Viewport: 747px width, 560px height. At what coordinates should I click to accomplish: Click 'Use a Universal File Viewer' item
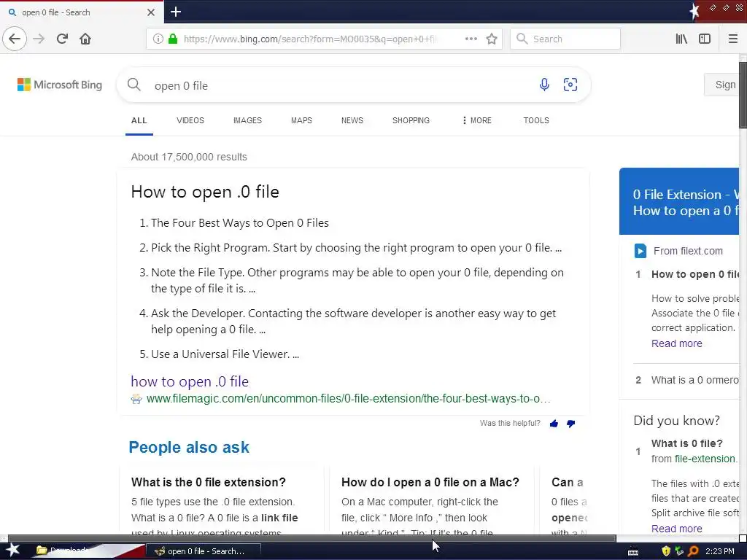pos(225,354)
